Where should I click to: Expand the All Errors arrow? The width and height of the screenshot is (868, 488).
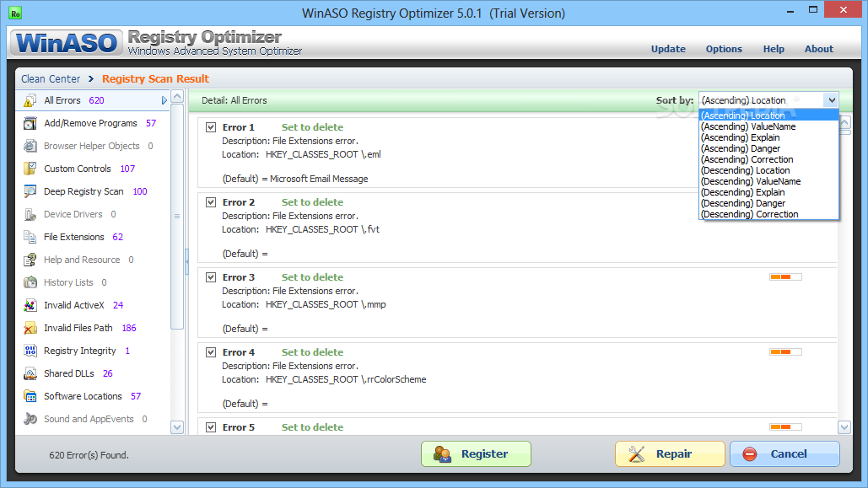(164, 100)
